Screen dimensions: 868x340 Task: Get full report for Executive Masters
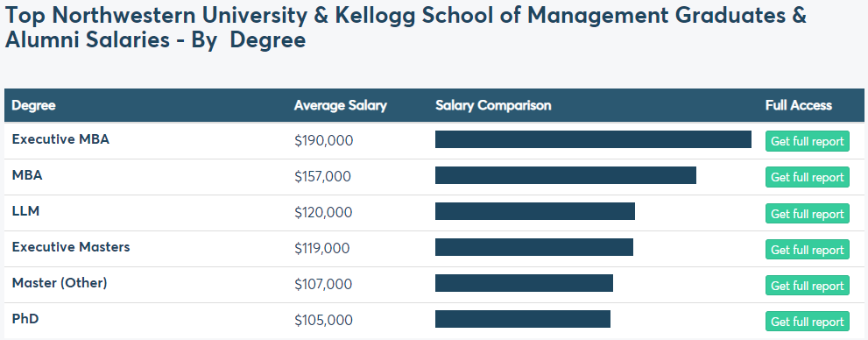pyautogui.click(x=807, y=250)
